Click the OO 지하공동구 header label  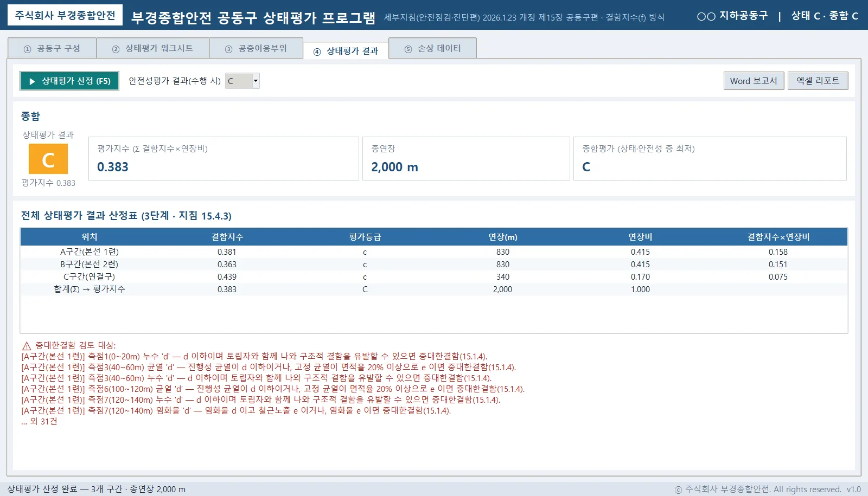coord(732,16)
